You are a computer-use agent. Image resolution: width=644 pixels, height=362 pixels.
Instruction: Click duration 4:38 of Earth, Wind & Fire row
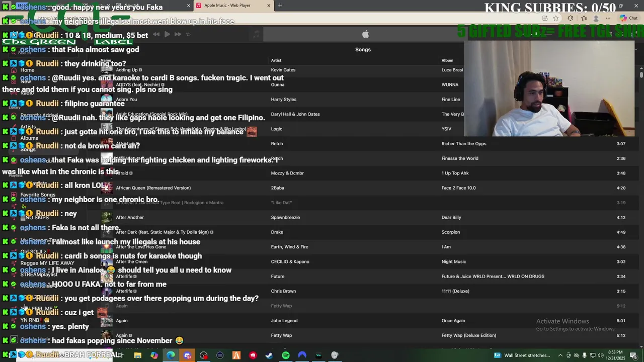coord(621,247)
